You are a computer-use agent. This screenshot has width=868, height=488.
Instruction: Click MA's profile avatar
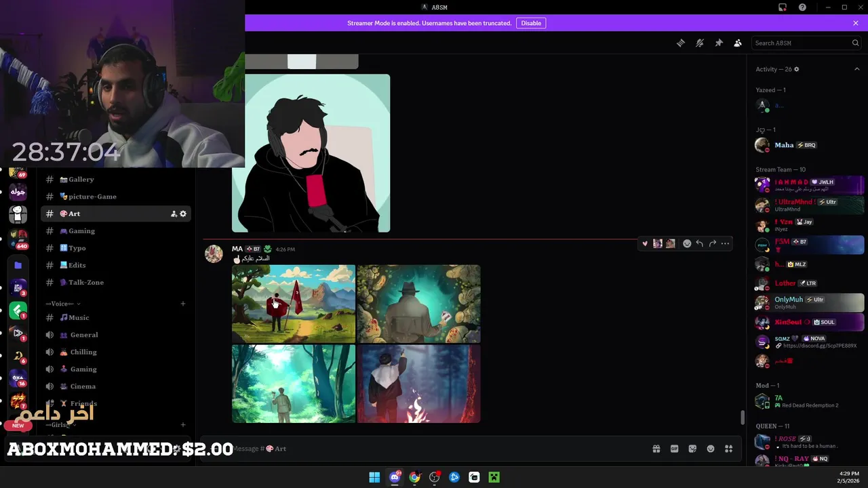(x=214, y=254)
